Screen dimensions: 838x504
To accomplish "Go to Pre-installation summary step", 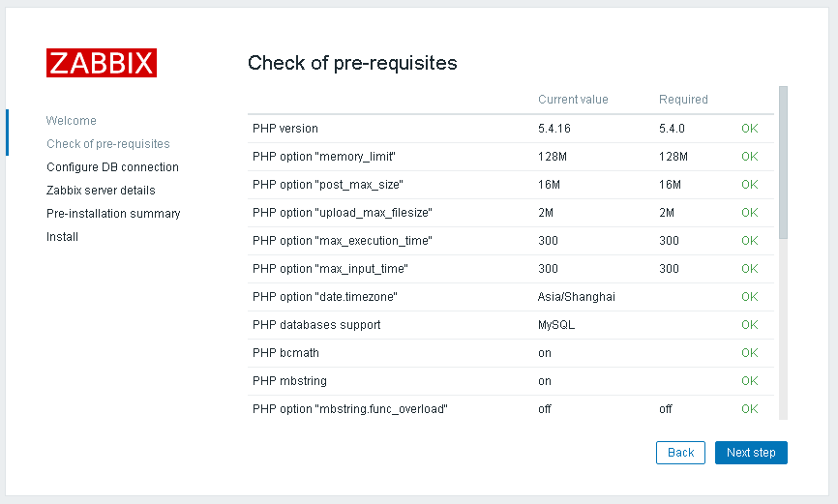I will coord(113,214).
